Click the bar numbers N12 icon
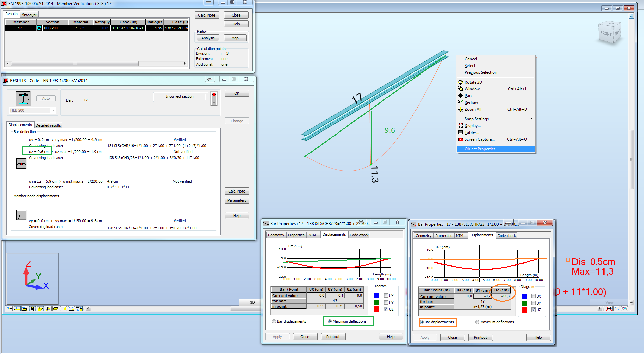644x354 pixels. [x=25, y=308]
